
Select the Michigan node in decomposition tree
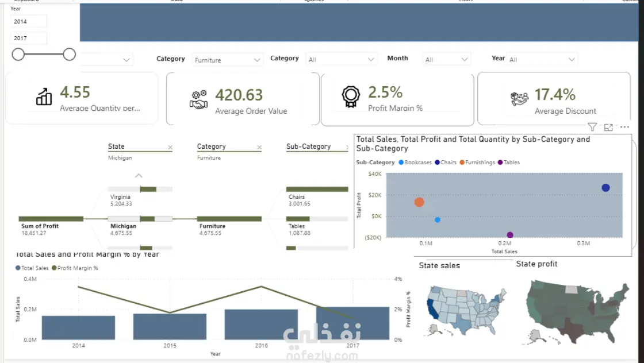click(140, 226)
